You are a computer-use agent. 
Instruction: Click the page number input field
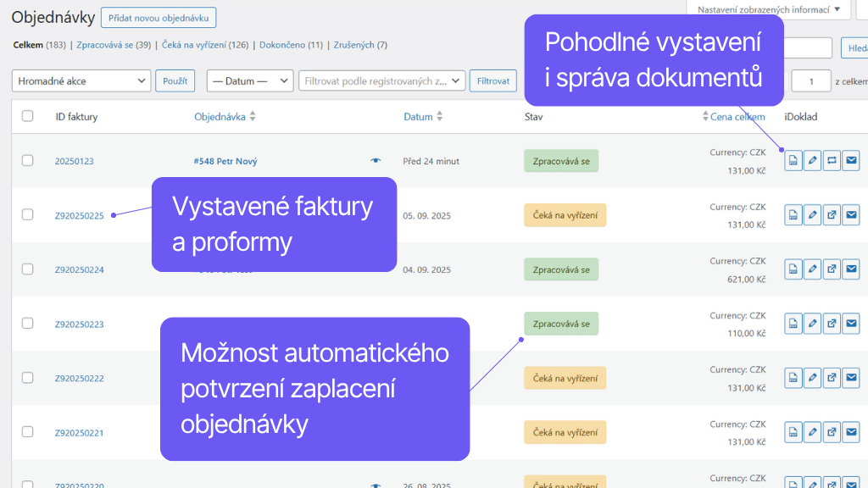811,80
